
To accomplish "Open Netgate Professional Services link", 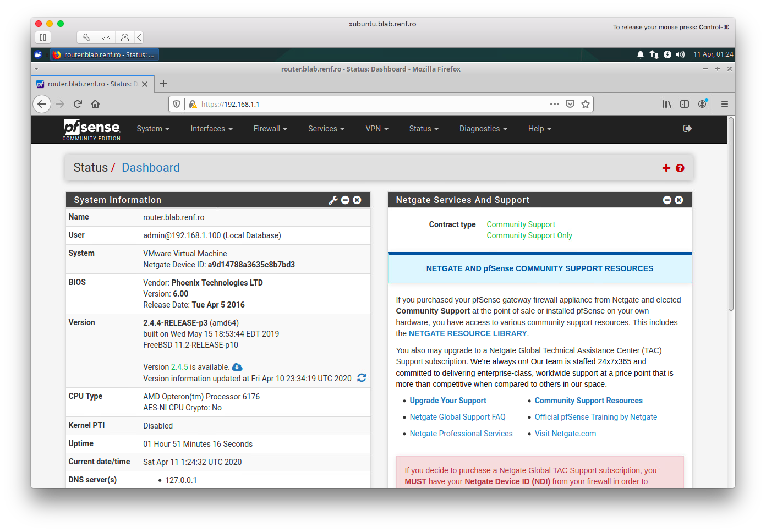I will [461, 434].
